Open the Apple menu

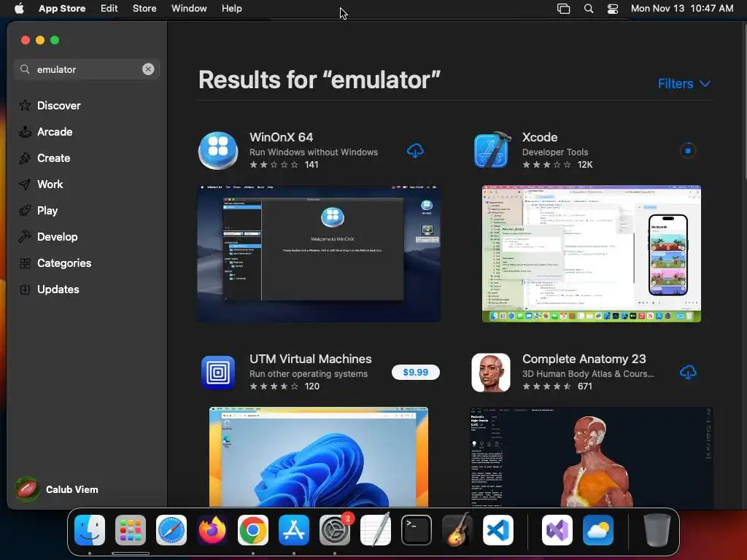(19, 9)
